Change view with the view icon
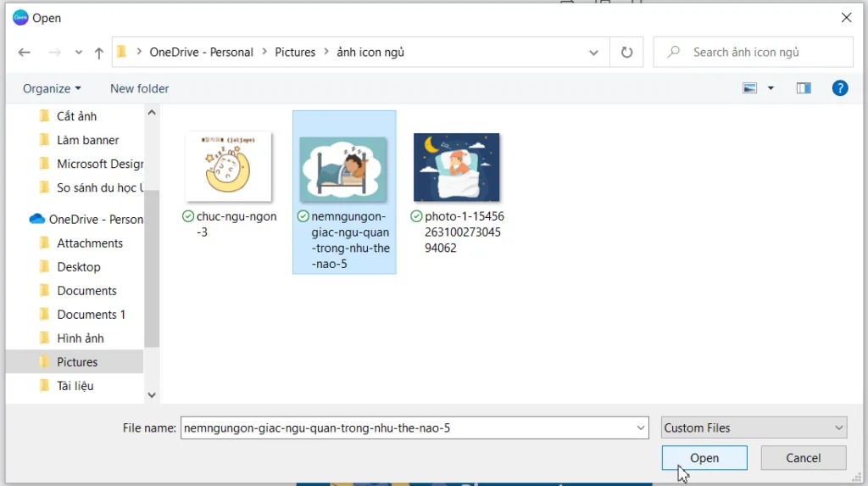 tap(749, 88)
